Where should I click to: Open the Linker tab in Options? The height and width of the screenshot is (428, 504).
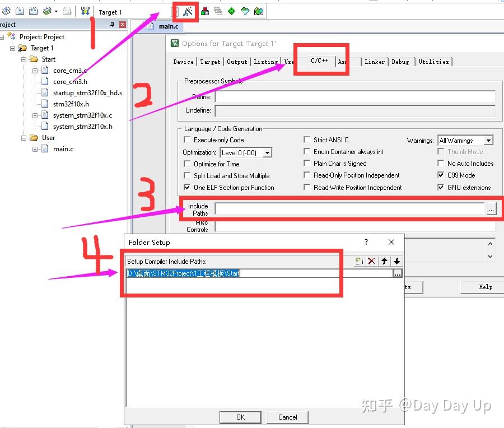[x=375, y=62]
